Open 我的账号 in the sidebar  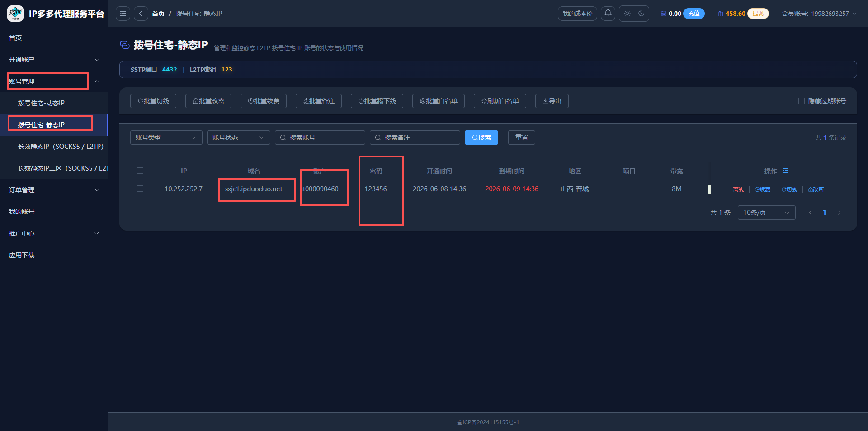click(x=54, y=212)
